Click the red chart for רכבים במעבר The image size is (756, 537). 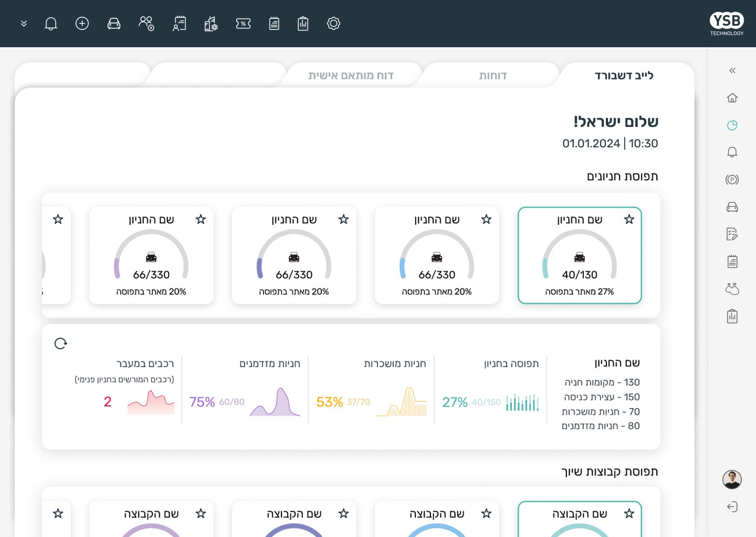click(x=151, y=402)
